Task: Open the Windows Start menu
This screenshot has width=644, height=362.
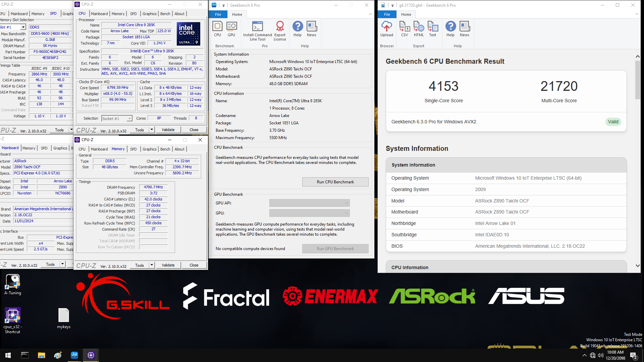Action: click(8, 355)
